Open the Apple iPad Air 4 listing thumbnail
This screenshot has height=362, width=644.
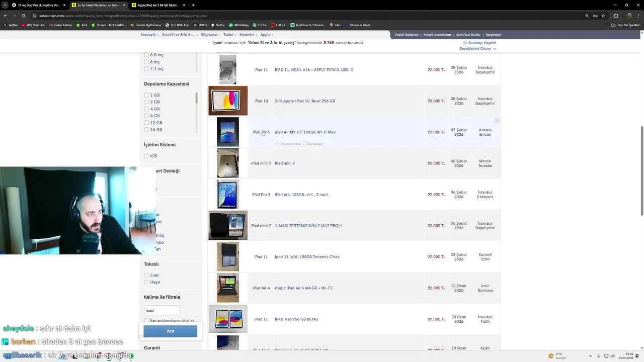[x=228, y=288]
